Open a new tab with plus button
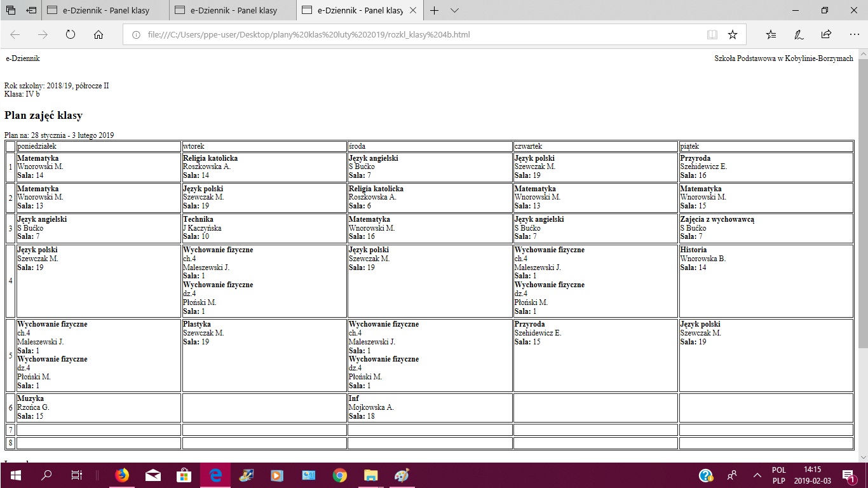The width and height of the screenshot is (868, 488). [435, 10]
